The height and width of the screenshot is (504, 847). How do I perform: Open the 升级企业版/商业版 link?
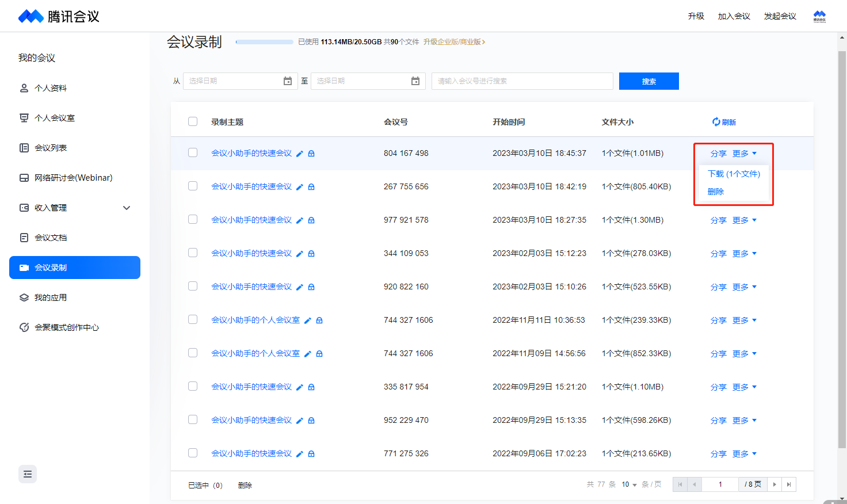click(x=454, y=42)
